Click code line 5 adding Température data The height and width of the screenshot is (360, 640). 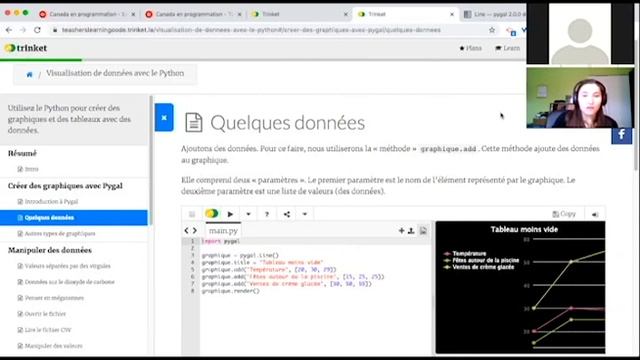coord(269,269)
